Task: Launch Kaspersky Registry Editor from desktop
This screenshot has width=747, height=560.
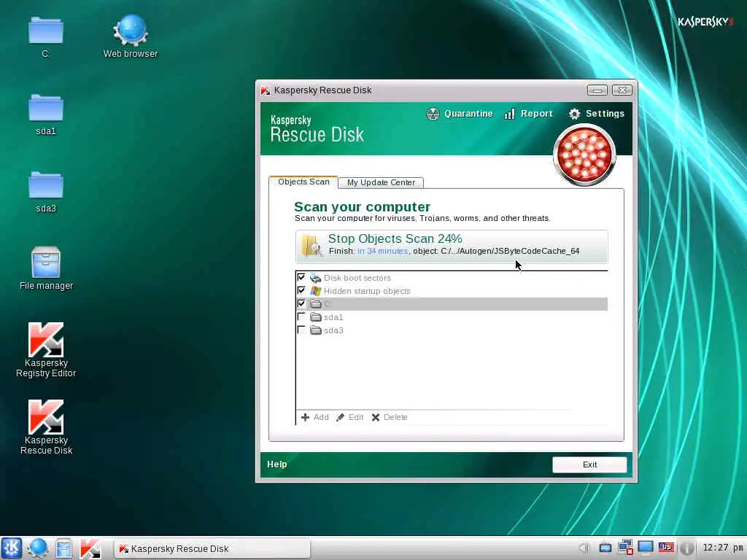Action: (x=46, y=350)
